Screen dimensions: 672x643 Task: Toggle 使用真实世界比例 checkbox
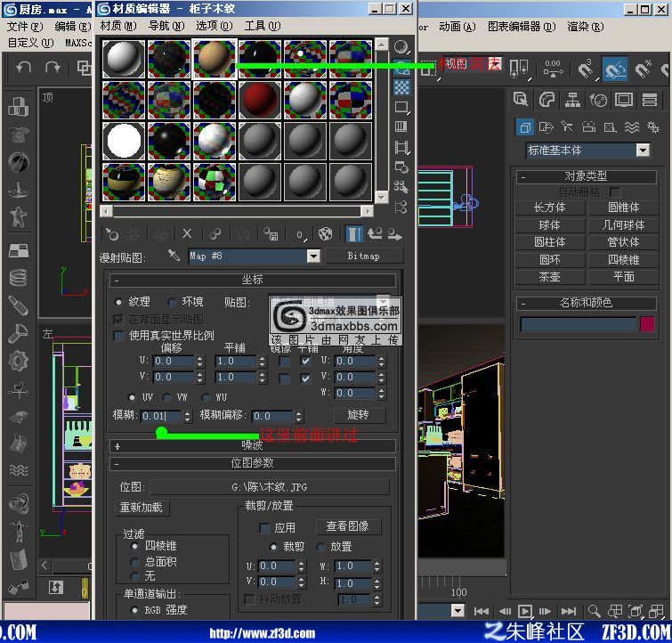pyautogui.click(x=118, y=336)
